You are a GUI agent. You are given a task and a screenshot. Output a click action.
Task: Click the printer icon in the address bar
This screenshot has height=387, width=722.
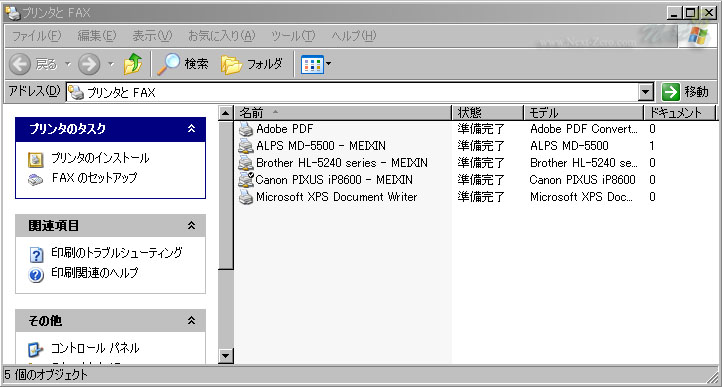click(x=77, y=93)
